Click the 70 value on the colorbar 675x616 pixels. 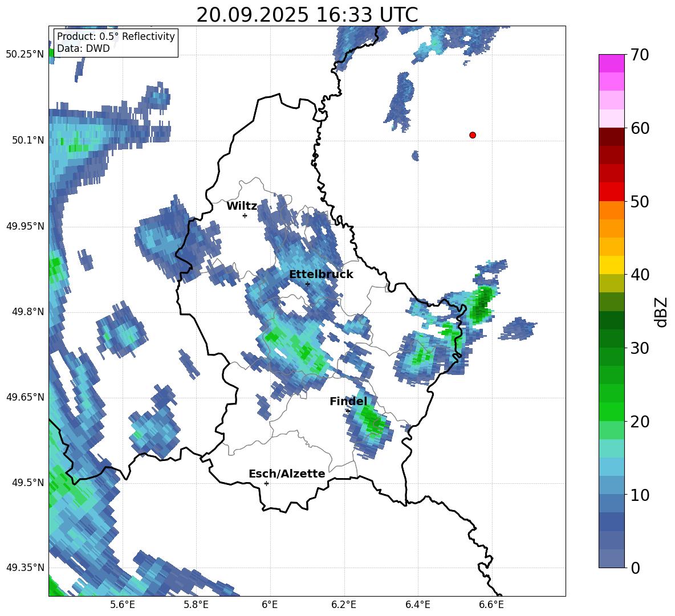[640, 55]
